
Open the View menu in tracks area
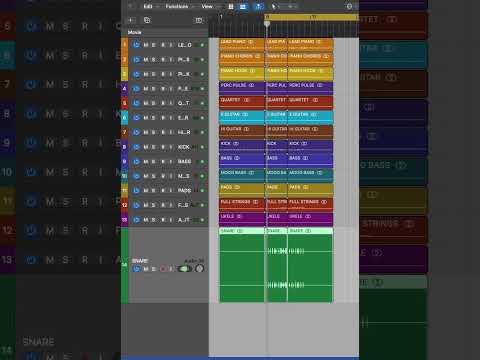pyautogui.click(x=207, y=6)
